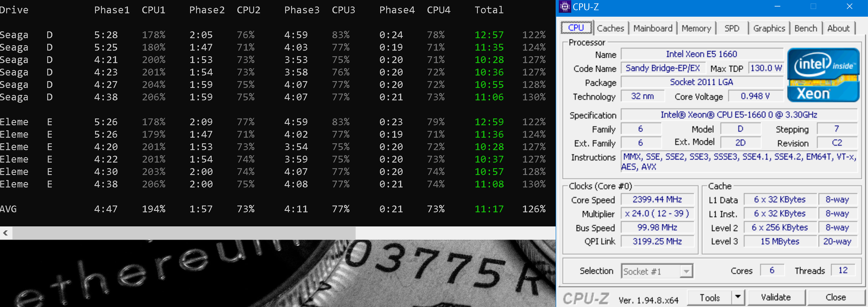Click the Intel Xeon inside logo

click(x=823, y=75)
